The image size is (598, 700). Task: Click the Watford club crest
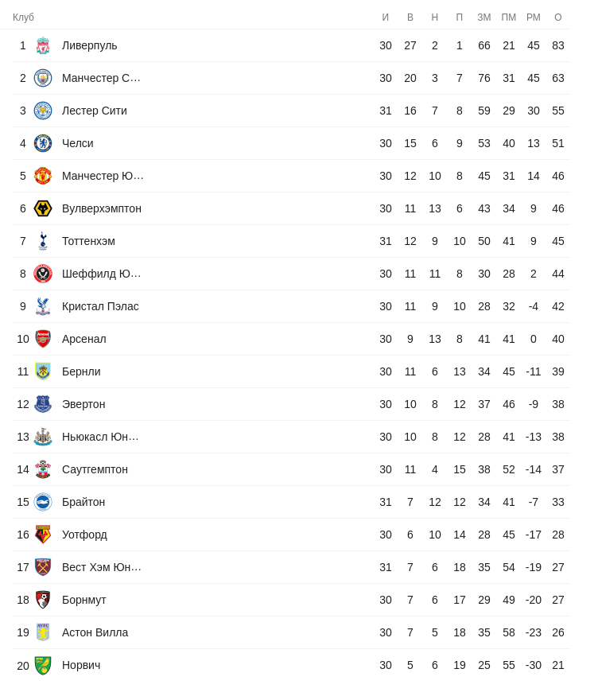pyautogui.click(x=43, y=535)
